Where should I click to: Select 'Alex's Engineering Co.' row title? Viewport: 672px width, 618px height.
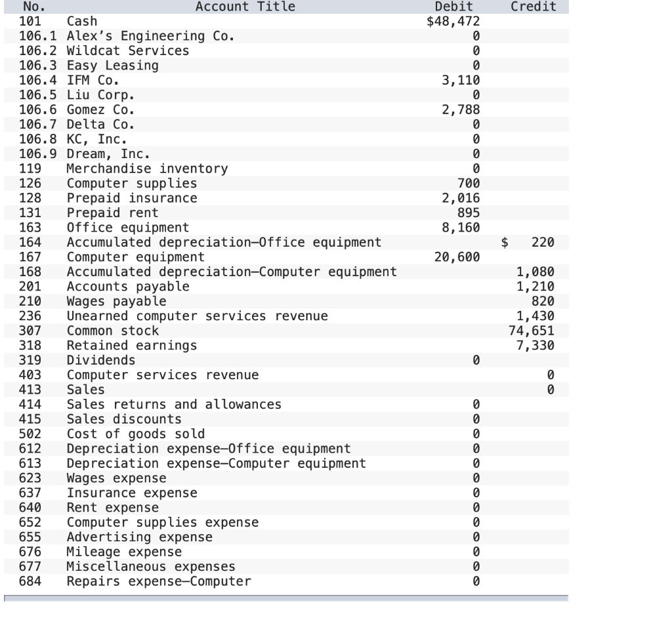(150, 36)
